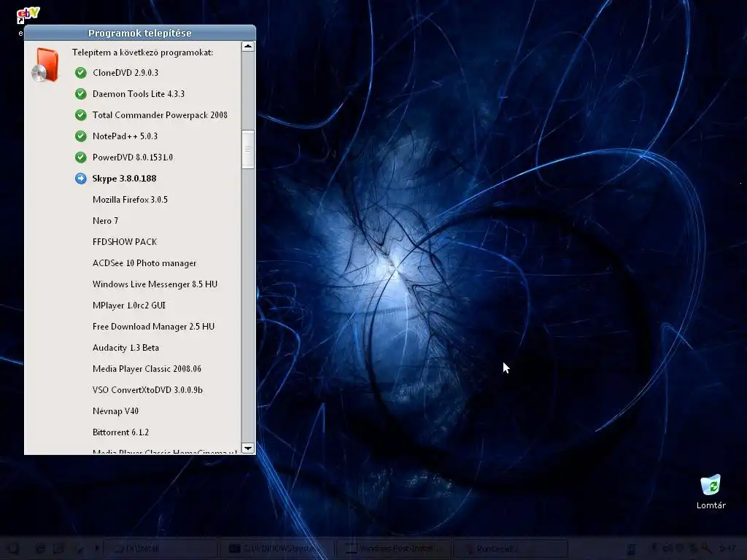Select ACDSee 10 Photo manager entry
This screenshot has width=747, height=560.
tap(144, 262)
